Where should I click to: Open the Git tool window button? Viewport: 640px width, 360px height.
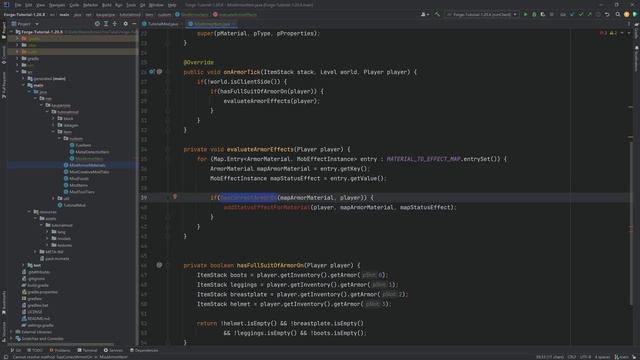pyautogui.click(x=16, y=350)
